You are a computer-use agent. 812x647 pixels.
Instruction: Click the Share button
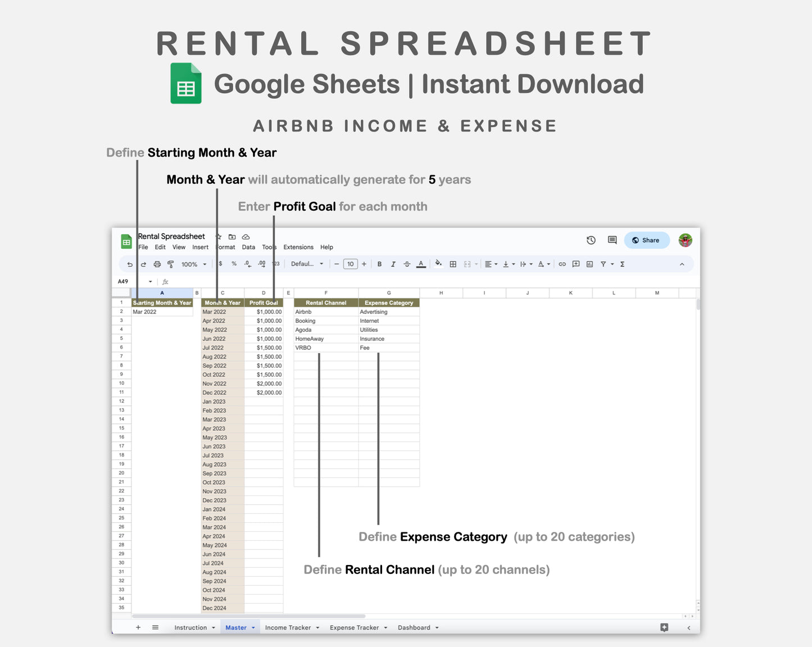646,240
